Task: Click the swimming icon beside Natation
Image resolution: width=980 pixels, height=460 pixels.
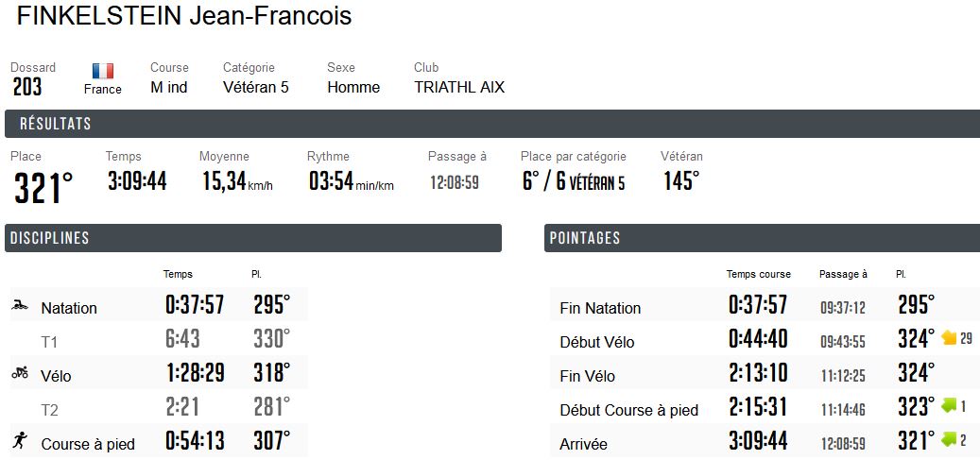Action: click(20, 306)
